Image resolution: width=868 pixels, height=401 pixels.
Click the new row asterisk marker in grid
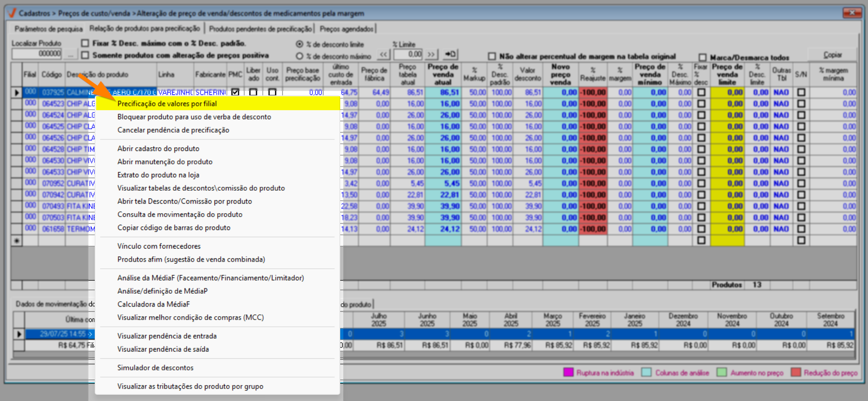(x=17, y=241)
